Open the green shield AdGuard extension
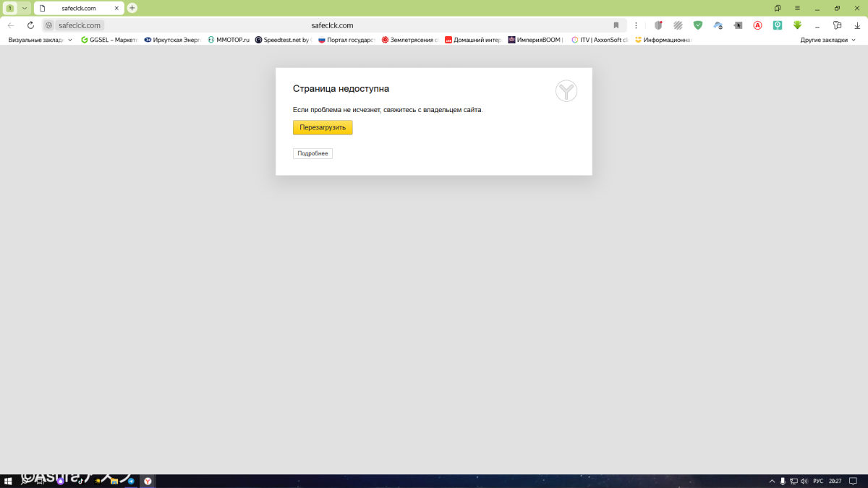This screenshot has height=488, width=868. pyautogui.click(x=698, y=25)
